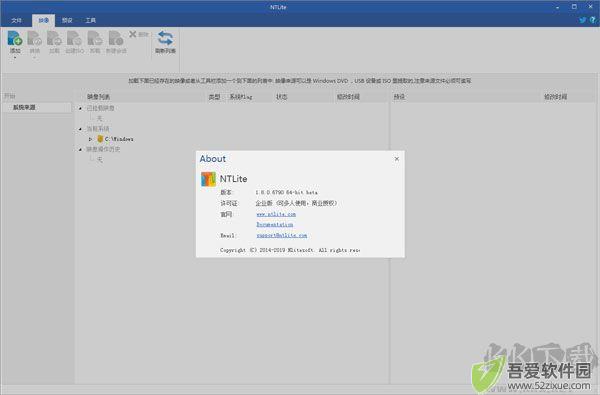Image resolution: width=600 pixels, height=395 pixels.
Task: Collapse the mounted images tree group
Action: point(80,108)
